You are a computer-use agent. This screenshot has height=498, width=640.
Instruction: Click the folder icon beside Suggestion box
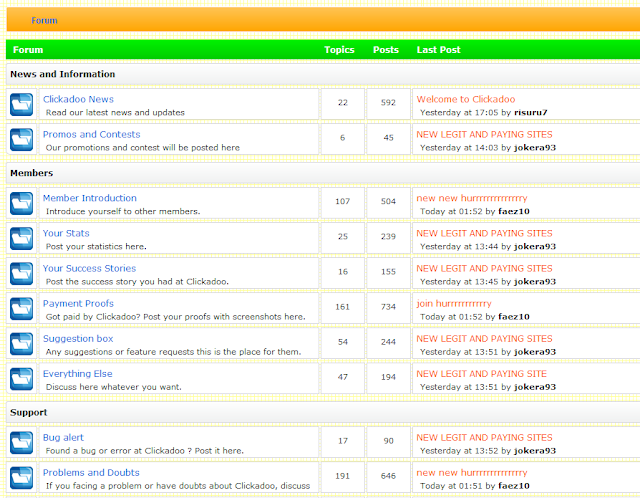coord(22,344)
